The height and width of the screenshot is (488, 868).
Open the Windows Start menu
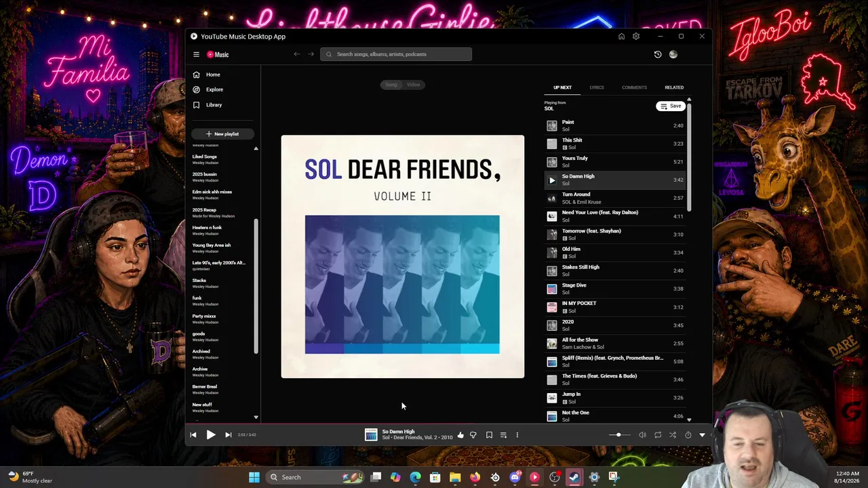[254, 477]
